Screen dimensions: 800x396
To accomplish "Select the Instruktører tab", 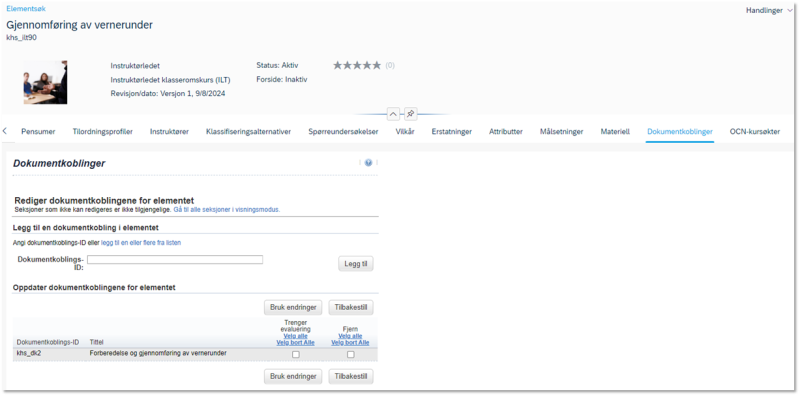I will tap(169, 132).
